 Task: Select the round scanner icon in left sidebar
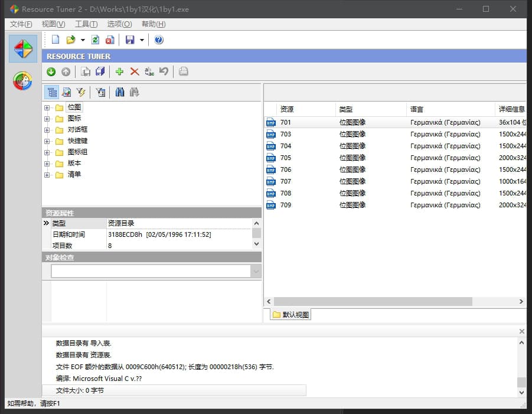click(22, 82)
